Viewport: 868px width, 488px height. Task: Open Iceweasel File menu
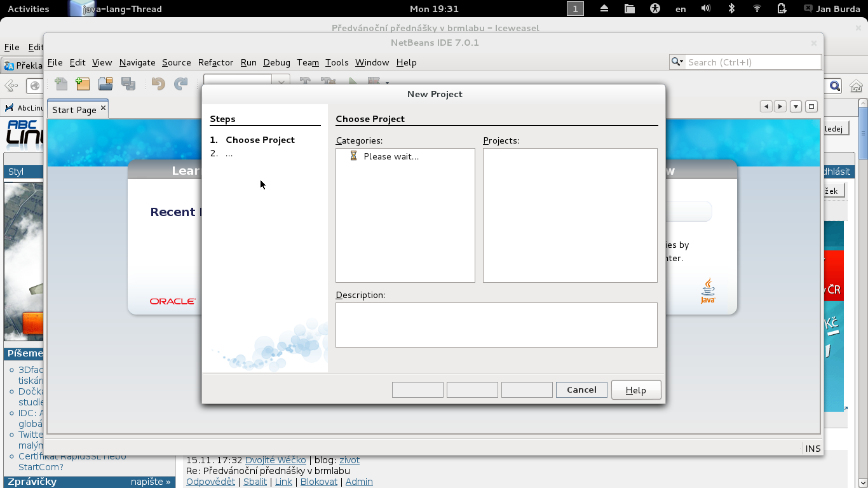pyautogui.click(x=12, y=47)
